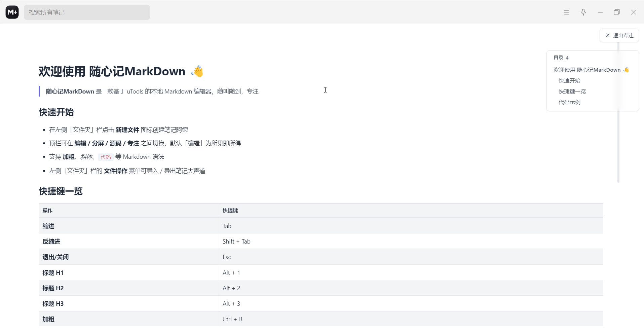
Task: Click the Alt + 2 shortcut cell
Action: coord(411,288)
